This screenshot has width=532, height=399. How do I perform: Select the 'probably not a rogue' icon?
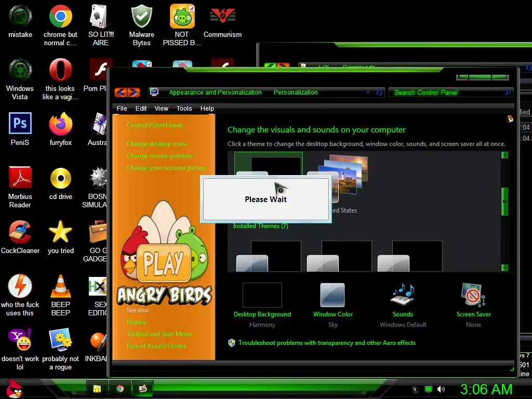[60, 349]
